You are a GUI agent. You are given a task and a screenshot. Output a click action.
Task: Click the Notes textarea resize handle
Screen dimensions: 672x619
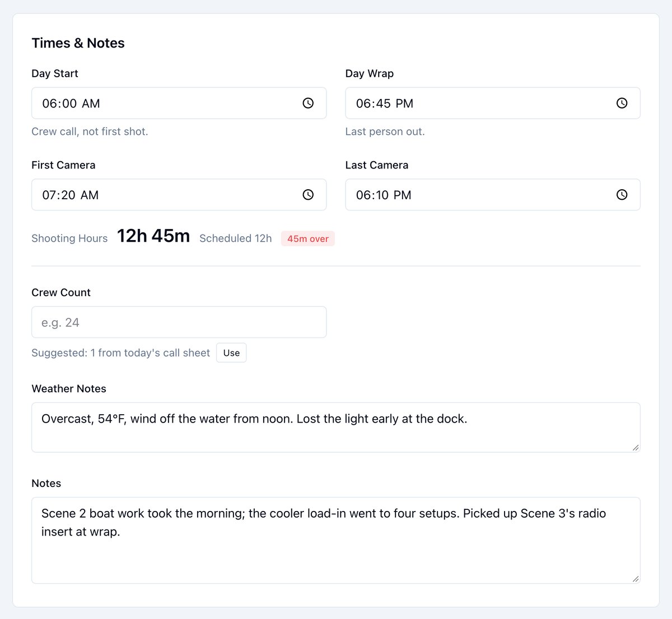pos(636,579)
